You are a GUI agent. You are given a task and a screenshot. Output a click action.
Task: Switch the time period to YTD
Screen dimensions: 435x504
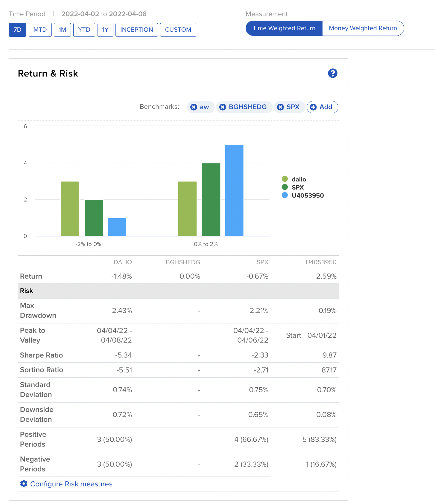pos(84,30)
